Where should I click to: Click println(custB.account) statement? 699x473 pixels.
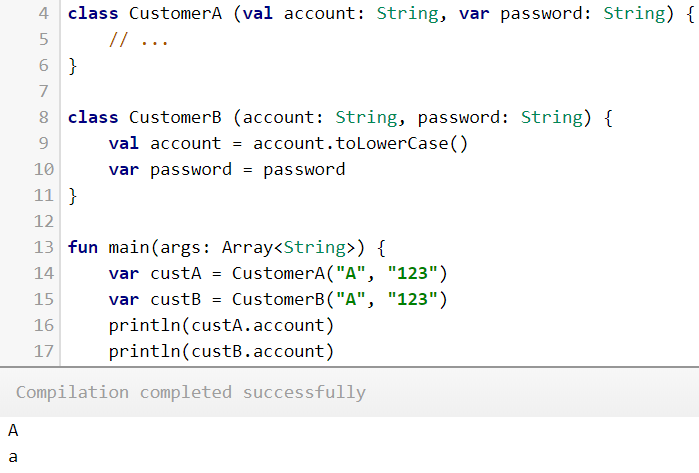(221, 351)
